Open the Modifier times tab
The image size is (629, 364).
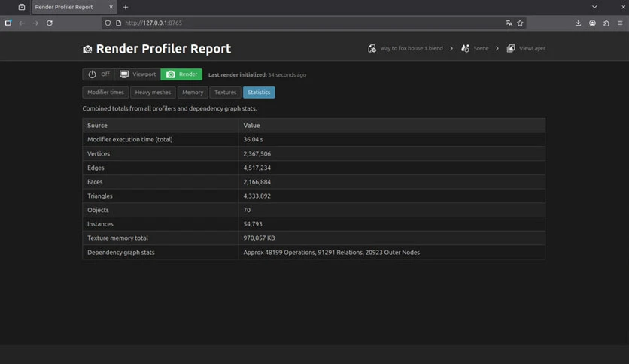[105, 93]
